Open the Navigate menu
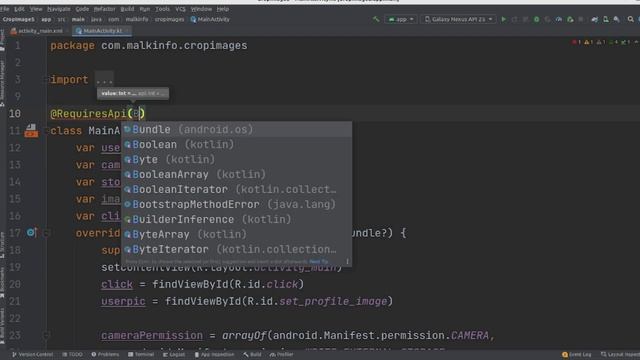Screen dimensions: 640x360 tap(59, 9)
